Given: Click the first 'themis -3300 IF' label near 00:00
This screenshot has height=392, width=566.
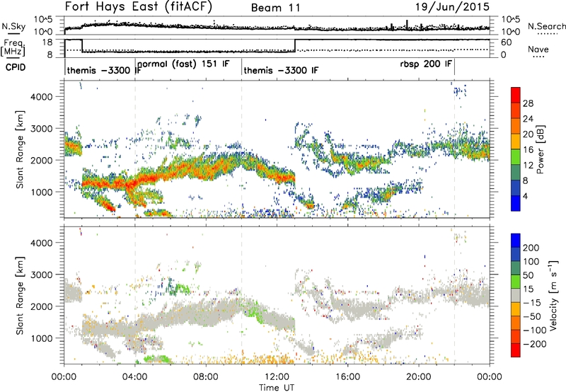Looking at the screenshot, I should (103, 70).
